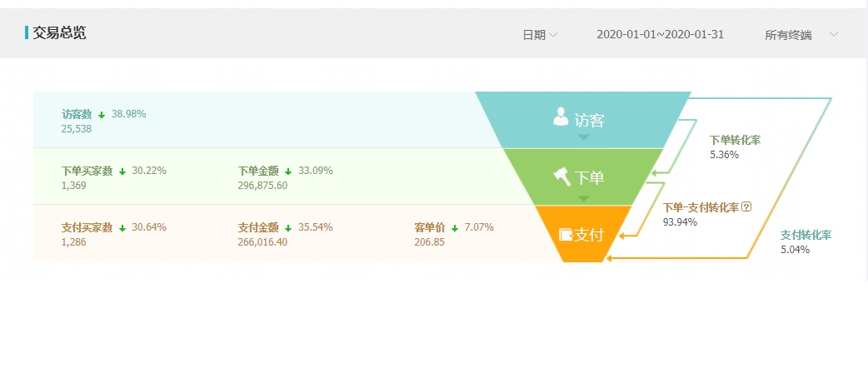Viewport: 868px width, 383px height.
Task: Select the 2020-01-01~2020-01-31 date range
Action: click(660, 34)
